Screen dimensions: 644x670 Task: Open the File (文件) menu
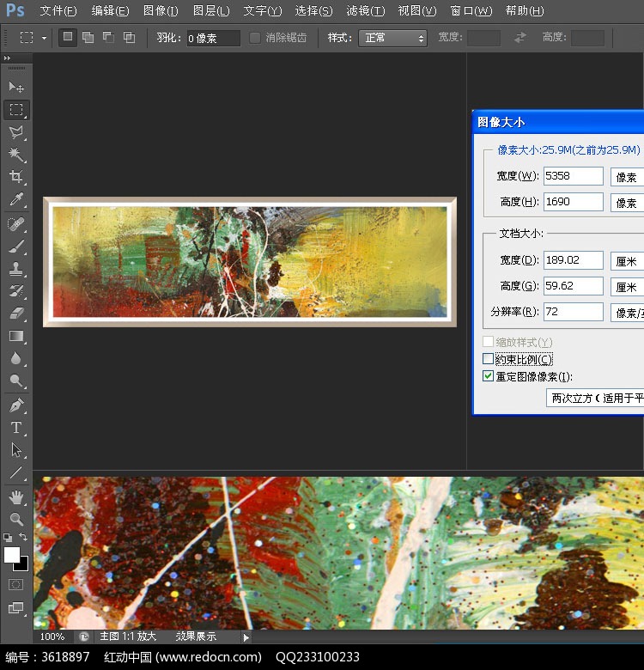(x=58, y=10)
